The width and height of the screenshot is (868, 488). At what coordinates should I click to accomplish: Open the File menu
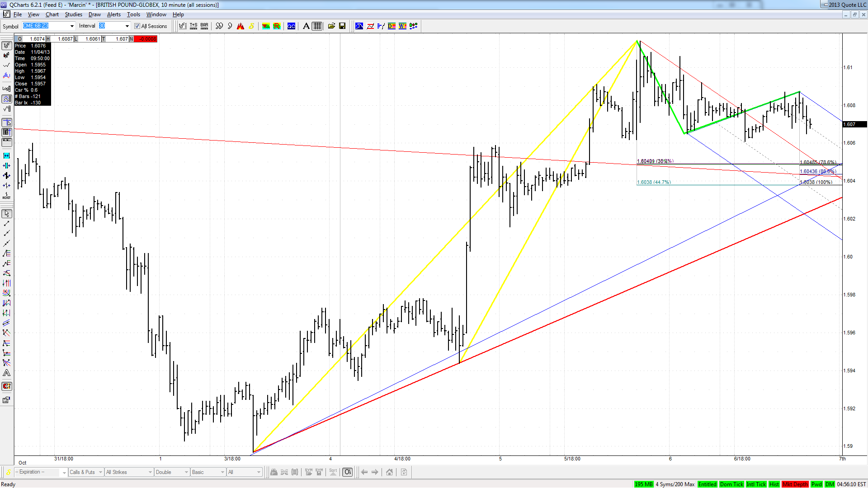pyautogui.click(x=18, y=14)
